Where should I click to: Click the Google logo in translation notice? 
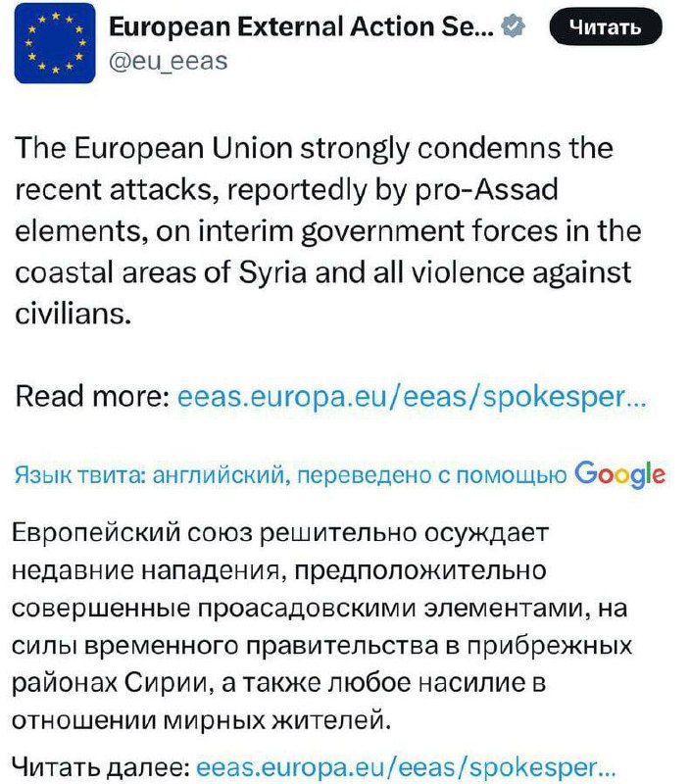pos(619,474)
